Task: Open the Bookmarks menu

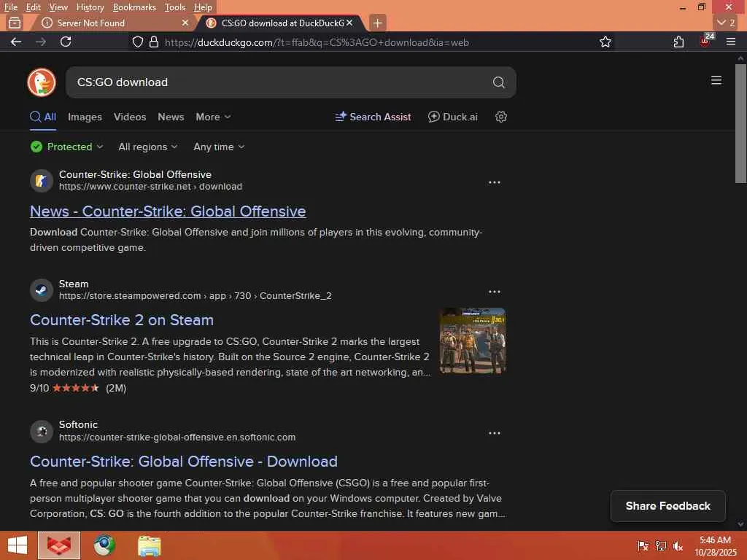Action: click(x=134, y=7)
